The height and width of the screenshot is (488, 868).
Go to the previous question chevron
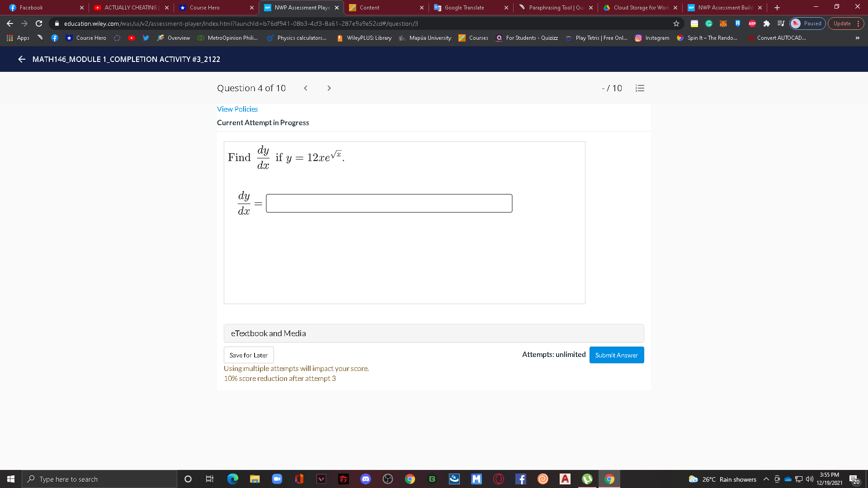coord(306,88)
